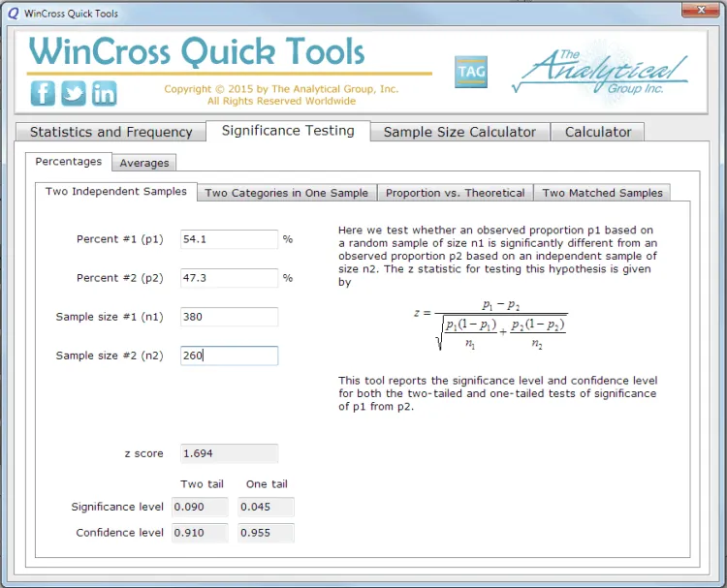Click the 'Significance level' row label
727x588 pixels.
[x=117, y=507]
